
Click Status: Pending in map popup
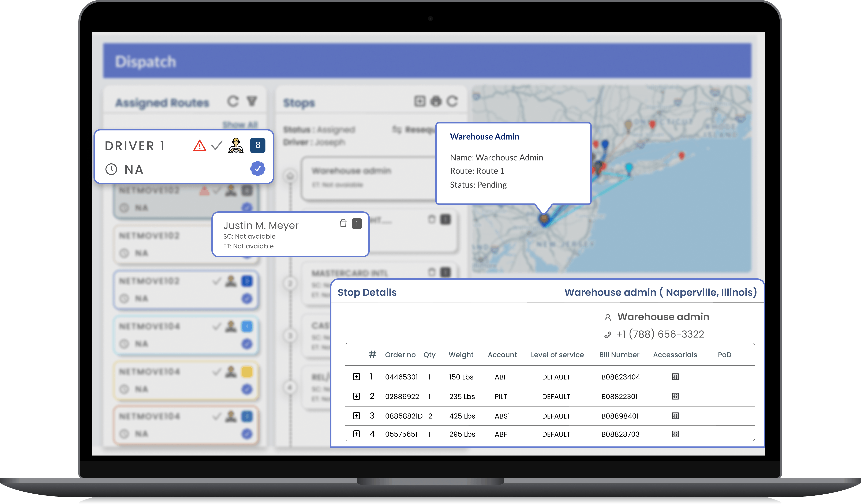(478, 185)
